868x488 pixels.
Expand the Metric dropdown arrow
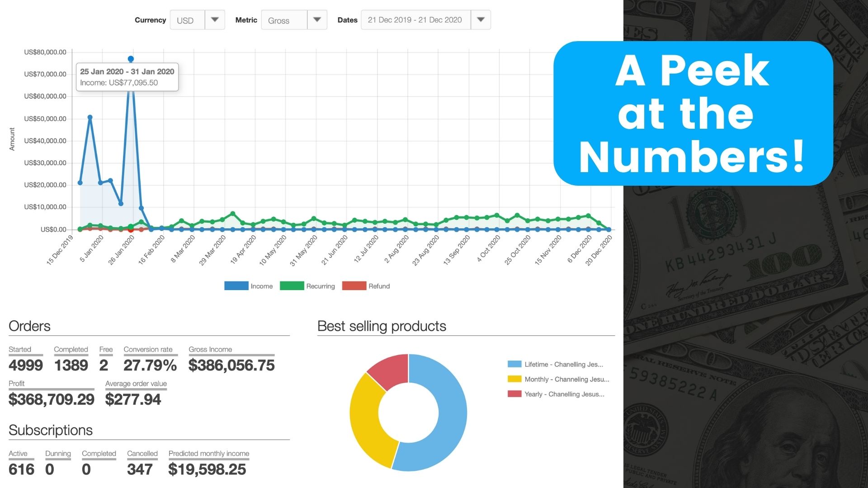(317, 20)
